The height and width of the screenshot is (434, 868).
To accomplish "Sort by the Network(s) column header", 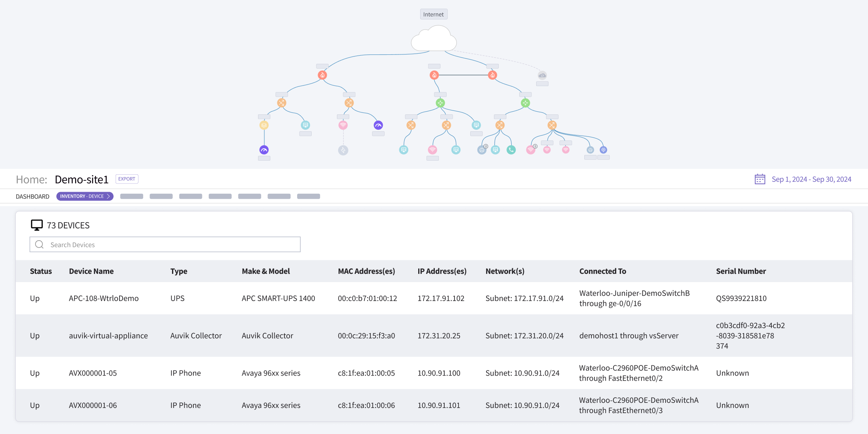I will click(505, 271).
